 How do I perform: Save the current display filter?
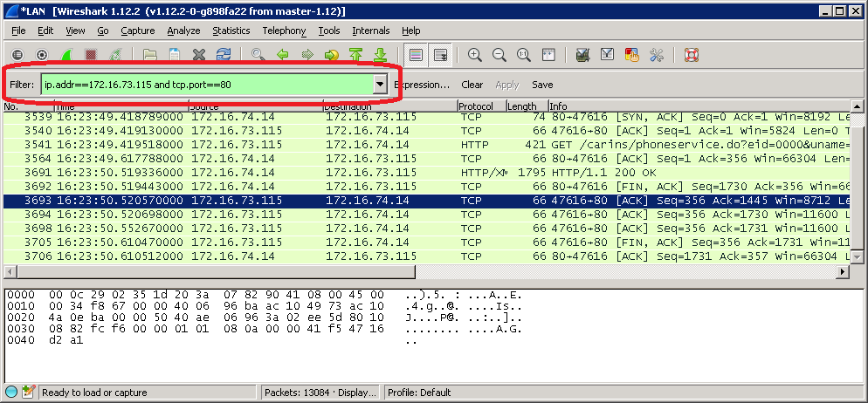(x=542, y=85)
